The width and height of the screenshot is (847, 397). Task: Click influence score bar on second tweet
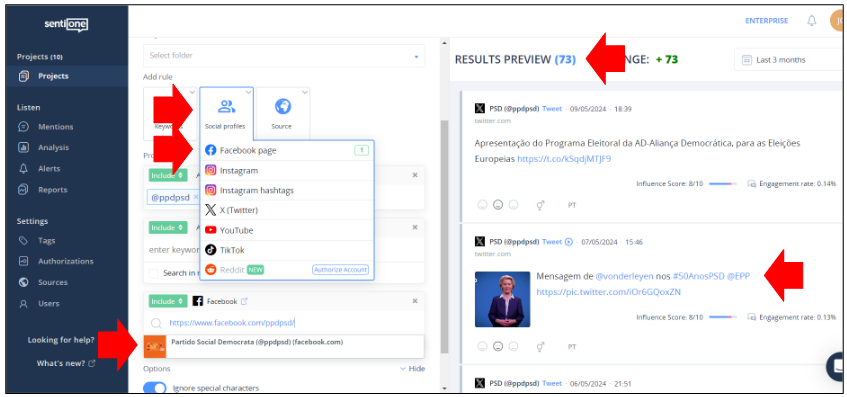(723, 318)
